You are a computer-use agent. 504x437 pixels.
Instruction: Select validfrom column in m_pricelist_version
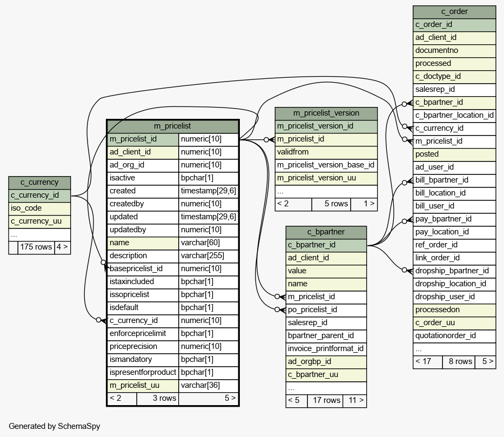326,152
